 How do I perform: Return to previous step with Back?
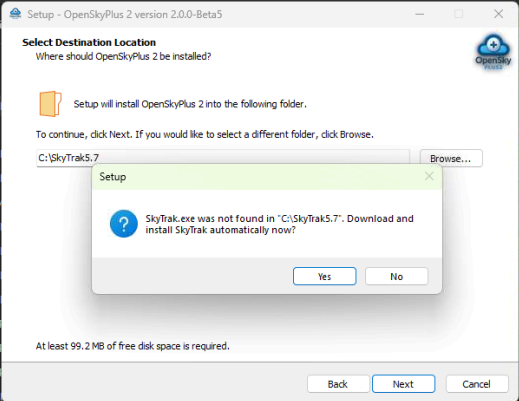tap(338, 384)
